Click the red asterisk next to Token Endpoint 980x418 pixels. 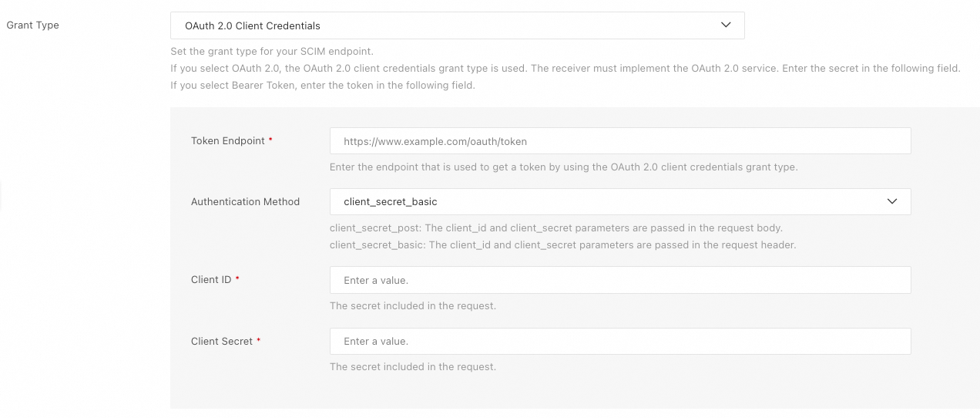(270, 140)
